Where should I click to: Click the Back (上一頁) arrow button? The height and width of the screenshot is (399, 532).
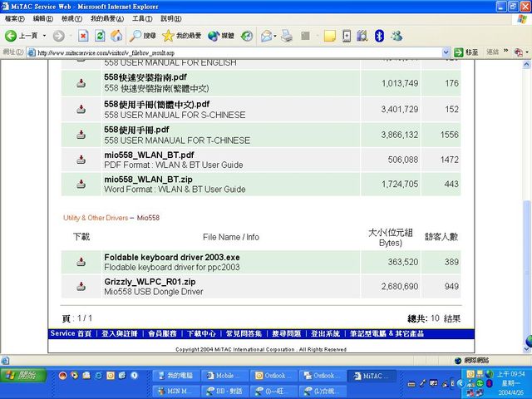20,36
